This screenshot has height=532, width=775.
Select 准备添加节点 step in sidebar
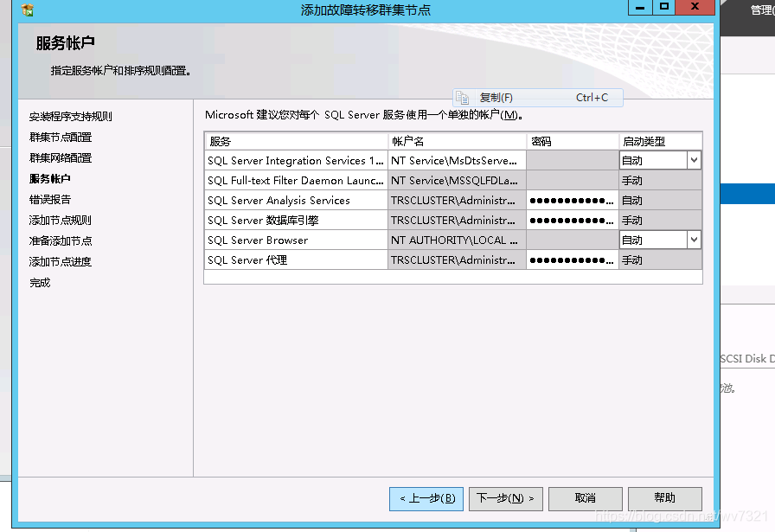[x=61, y=240]
